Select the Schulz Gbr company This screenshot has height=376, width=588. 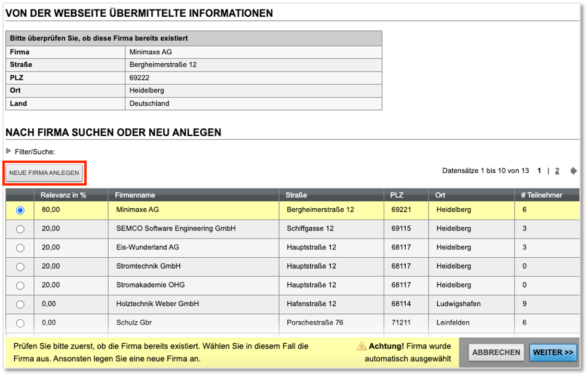click(19, 323)
